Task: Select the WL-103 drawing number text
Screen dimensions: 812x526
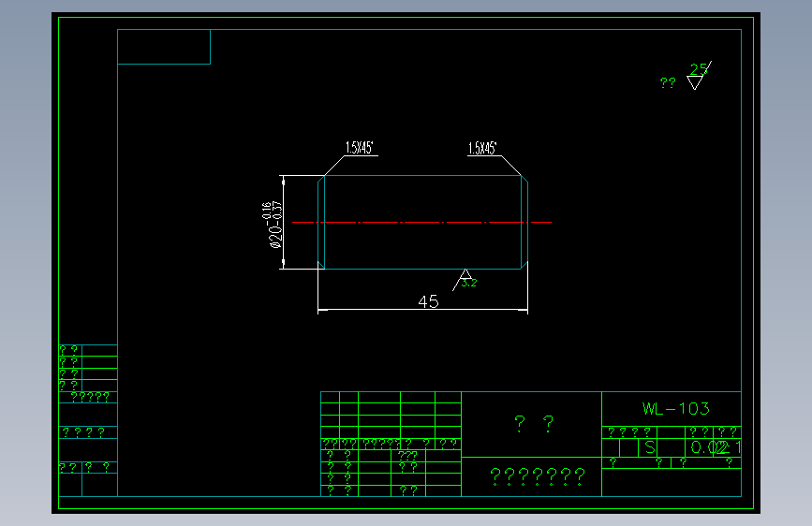Action: [x=676, y=409]
